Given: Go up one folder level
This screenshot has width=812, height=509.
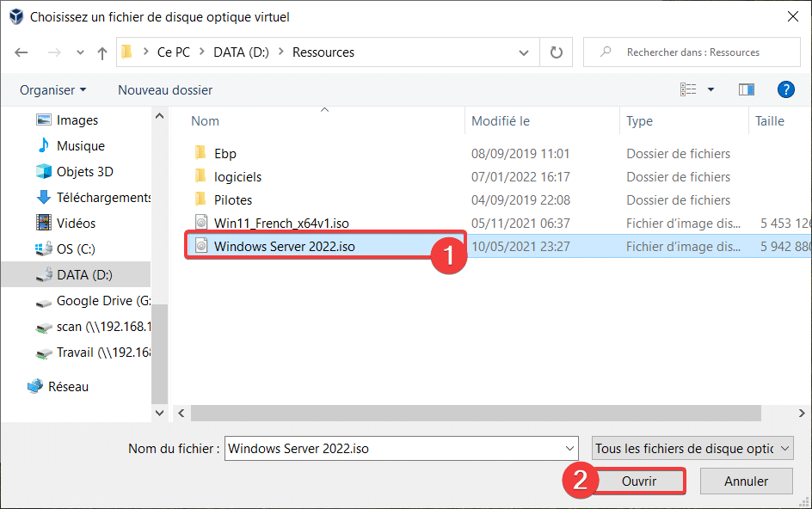Looking at the screenshot, I should pyautogui.click(x=102, y=52).
